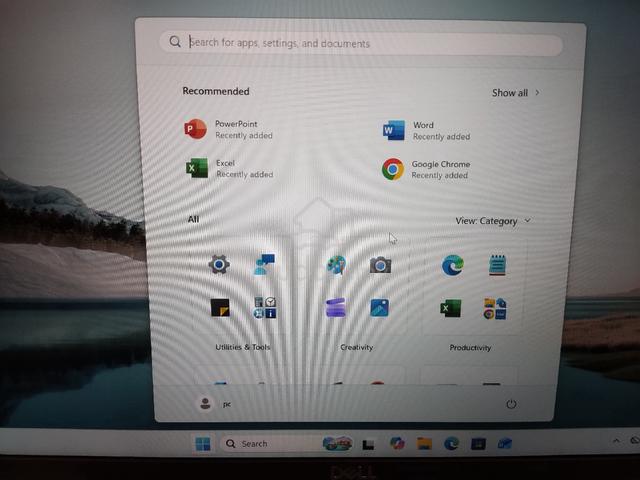640x480 pixels.
Task: Click the Creativity category label
Action: pyautogui.click(x=357, y=347)
